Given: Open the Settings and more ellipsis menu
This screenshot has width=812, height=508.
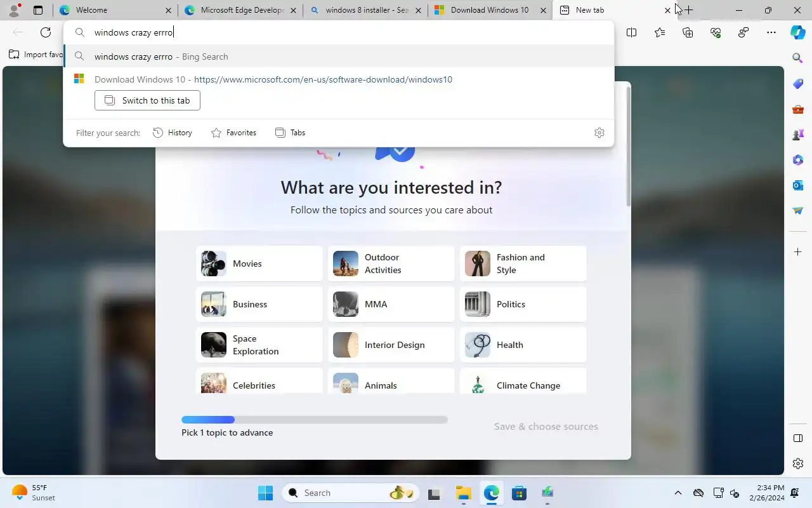Looking at the screenshot, I should click(771, 32).
